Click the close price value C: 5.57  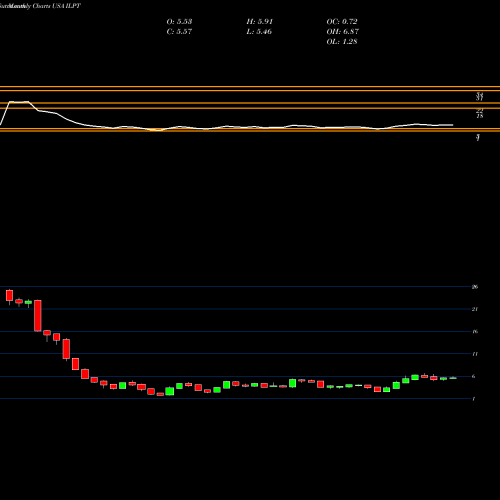pyautogui.click(x=179, y=32)
